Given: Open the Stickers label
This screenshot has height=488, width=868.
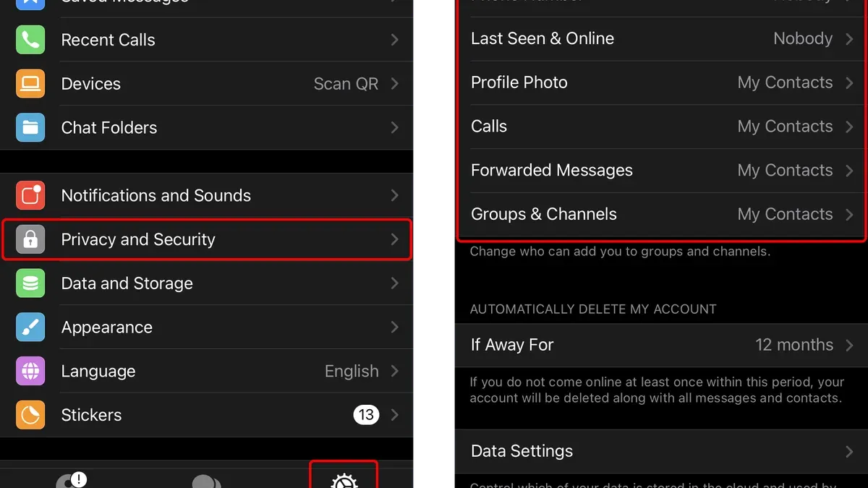Looking at the screenshot, I should point(92,415).
